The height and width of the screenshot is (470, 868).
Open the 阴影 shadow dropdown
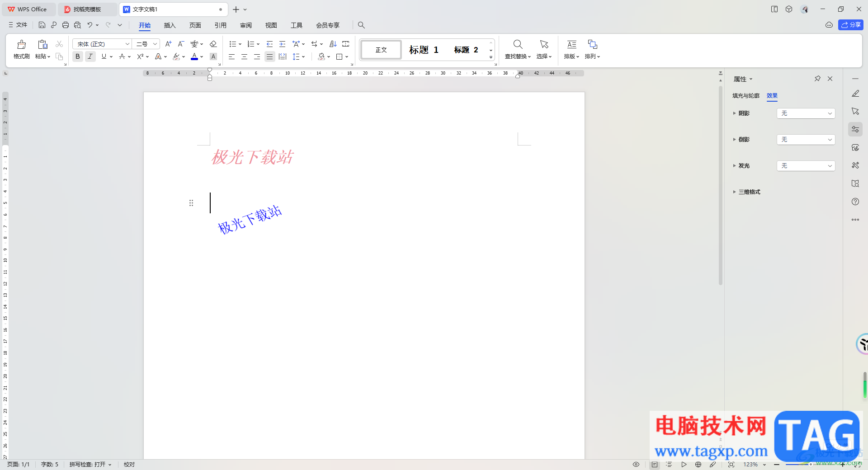pyautogui.click(x=806, y=113)
